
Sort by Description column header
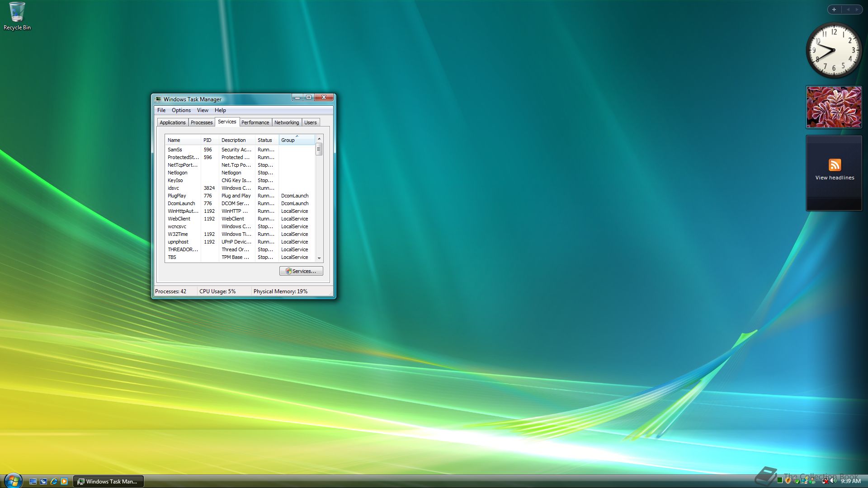pyautogui.click(x=237, y=140)
